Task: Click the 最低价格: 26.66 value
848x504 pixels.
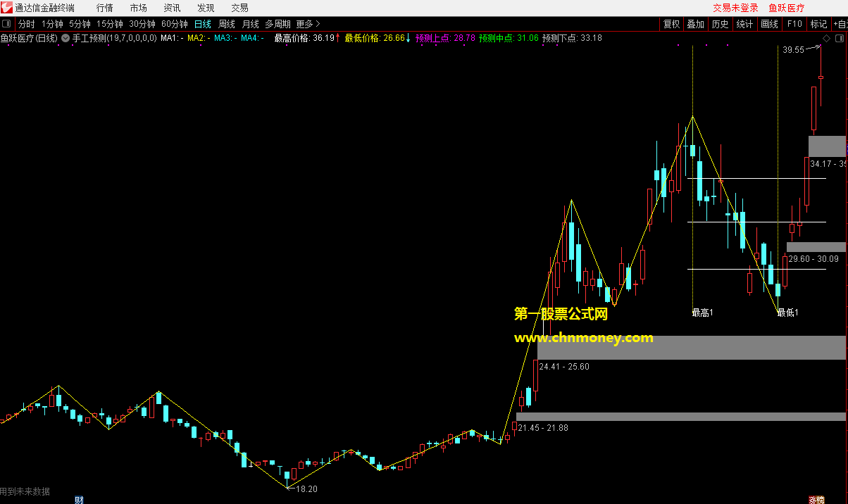Action: [x=375, y=38]
